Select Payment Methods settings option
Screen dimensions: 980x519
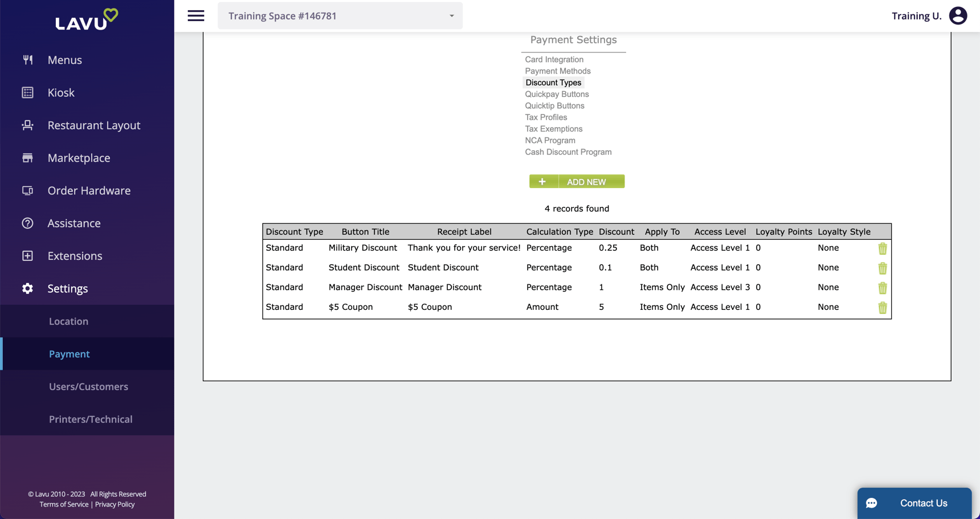tap(557, 71)
